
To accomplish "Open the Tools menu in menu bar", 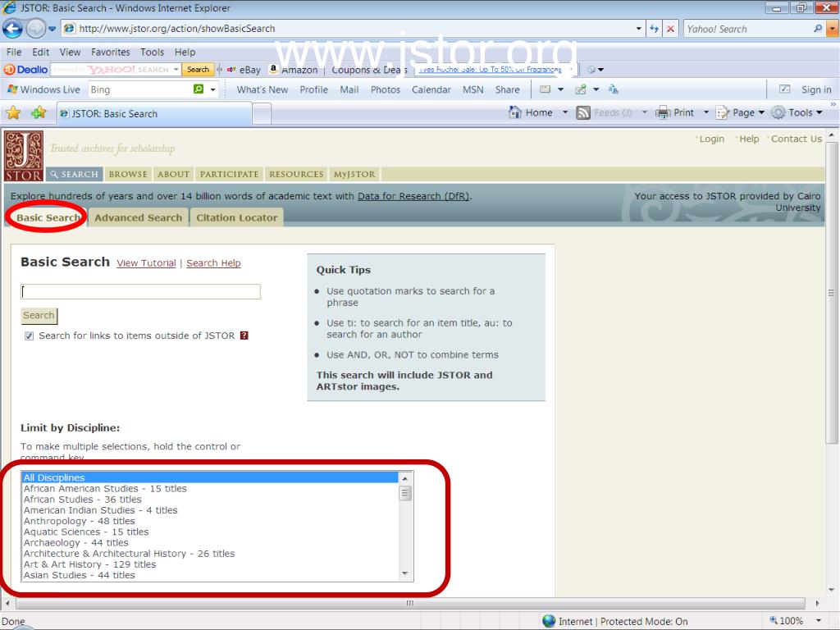I will coord(152,52).
